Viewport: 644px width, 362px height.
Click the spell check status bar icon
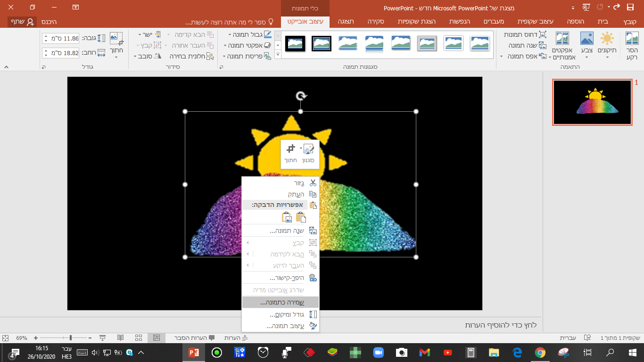coord(587,338)
